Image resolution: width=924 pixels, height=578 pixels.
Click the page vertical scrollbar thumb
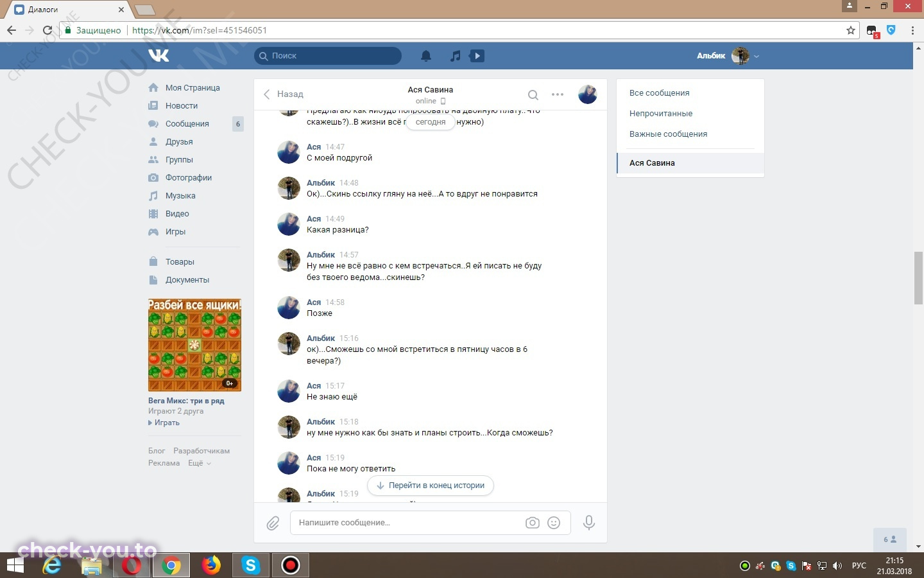pos(918,279)
